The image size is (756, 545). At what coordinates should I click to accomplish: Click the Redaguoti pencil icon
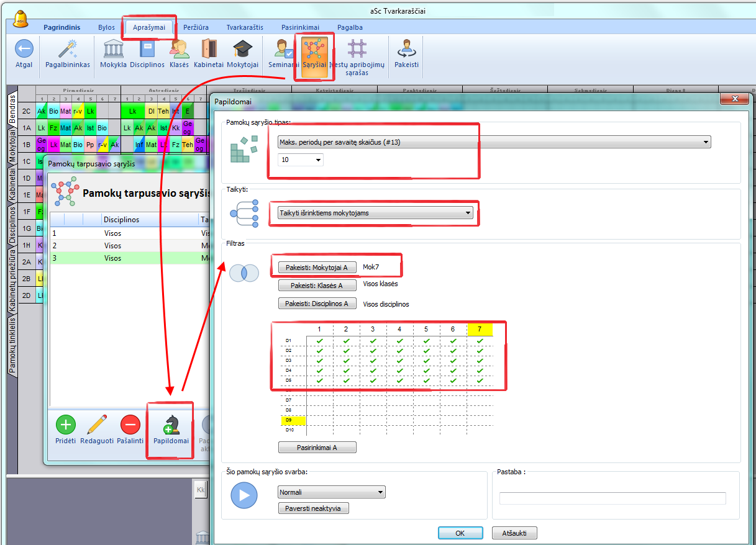pyautogui.click(x=97, y=425)
